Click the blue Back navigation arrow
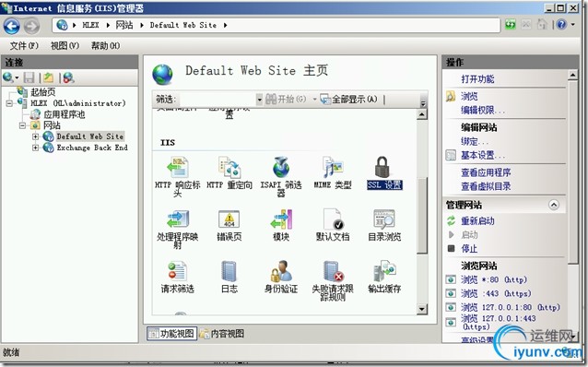The height and width of the screenshot is (367, 588). 12,26
